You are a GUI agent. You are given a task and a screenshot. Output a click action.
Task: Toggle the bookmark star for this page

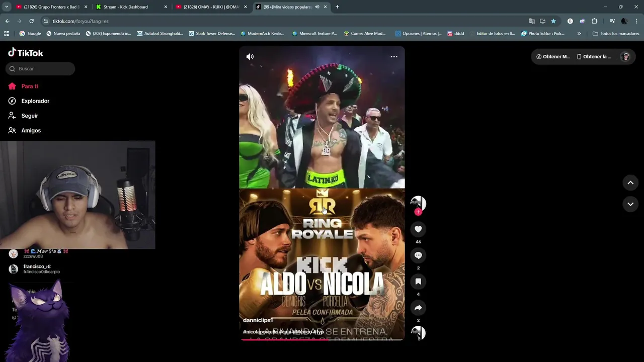click(x=553, y=21)
